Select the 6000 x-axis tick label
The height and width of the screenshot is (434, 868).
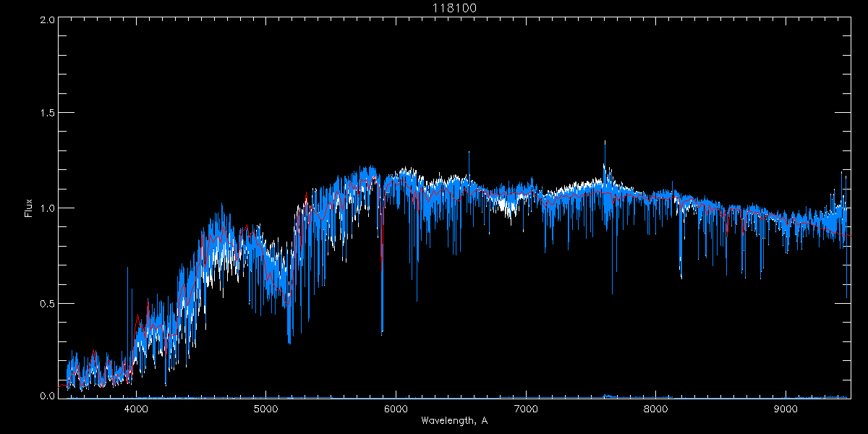click(396, 409)
